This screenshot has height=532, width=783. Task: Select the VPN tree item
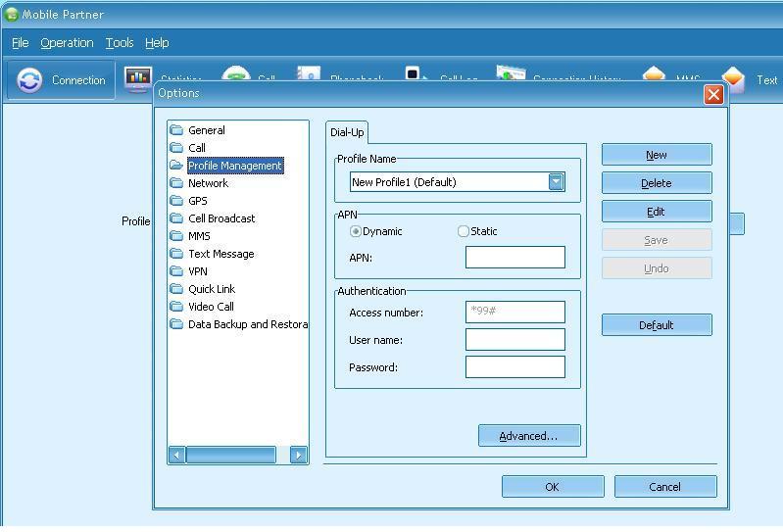tap(198, 271)
